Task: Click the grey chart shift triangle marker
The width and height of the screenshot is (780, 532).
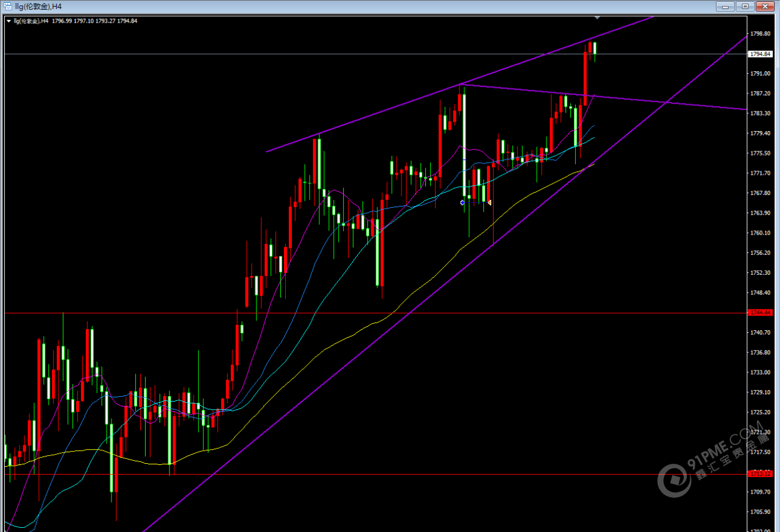Action: [597, 18]
